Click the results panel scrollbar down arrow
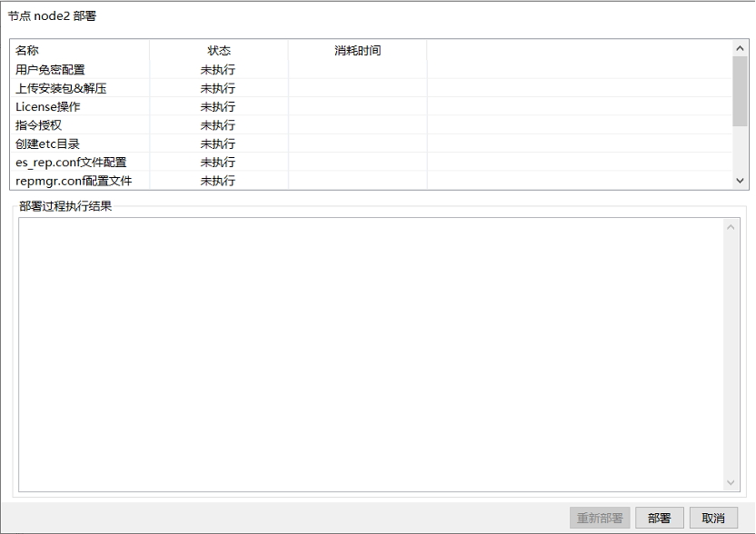The width and height of the screenshot is (756, 534). click(x=731, y=482)
